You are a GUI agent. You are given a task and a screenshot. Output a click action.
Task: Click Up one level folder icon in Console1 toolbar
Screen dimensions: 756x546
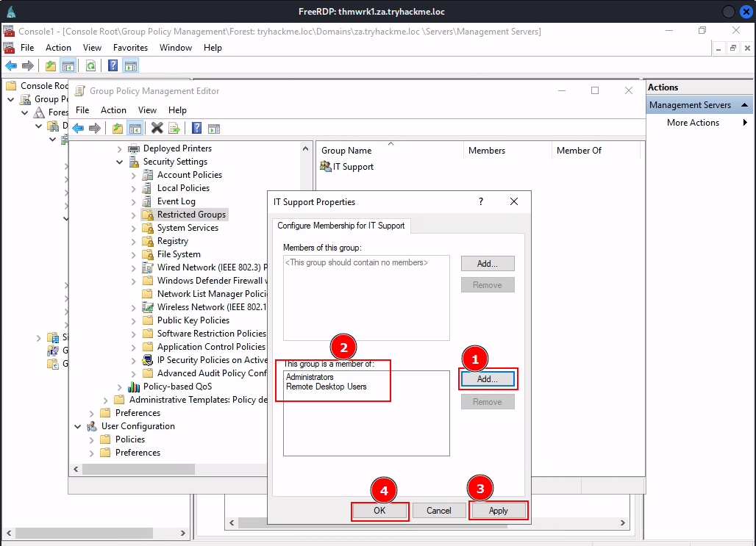(50, 65)
